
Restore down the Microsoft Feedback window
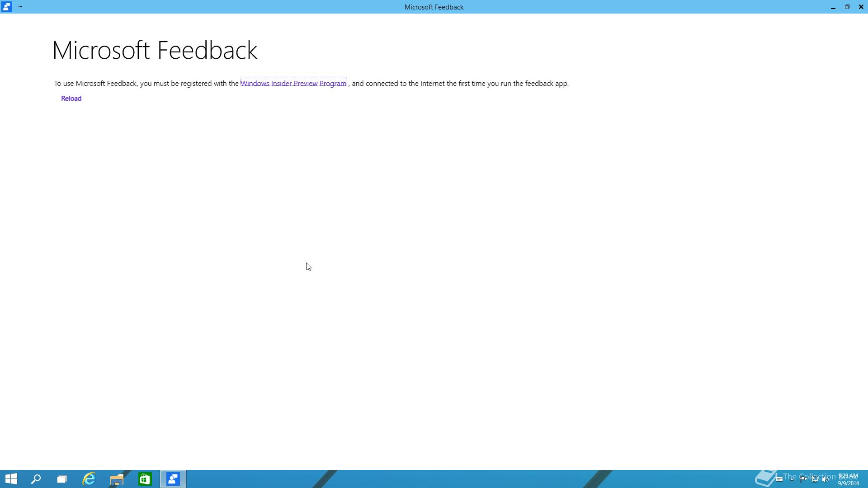(x=847, y=7)
